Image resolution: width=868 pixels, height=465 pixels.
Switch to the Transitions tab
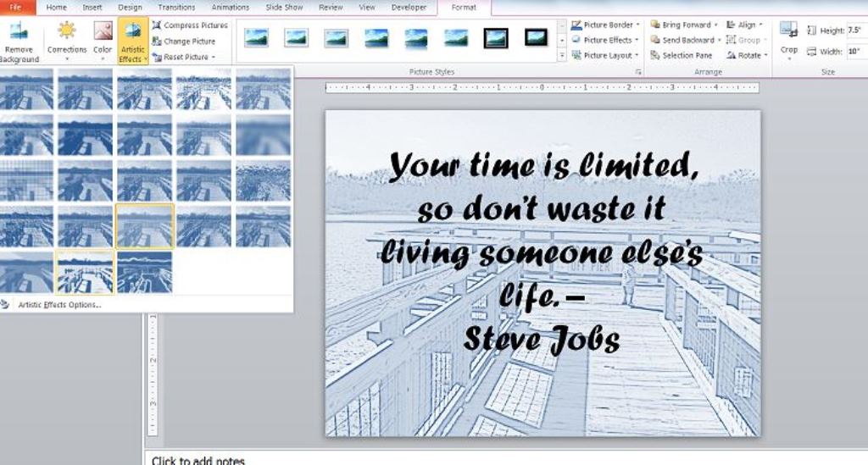pos(176,7)
